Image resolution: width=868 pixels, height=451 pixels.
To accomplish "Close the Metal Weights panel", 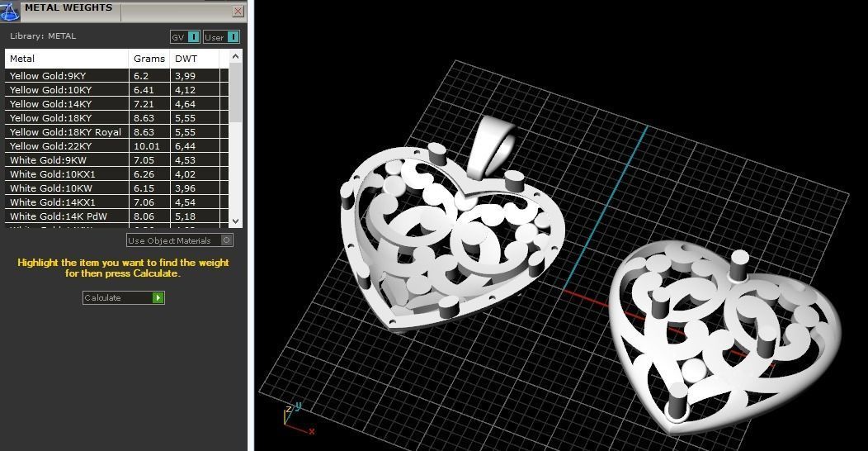I will (238, 11).
